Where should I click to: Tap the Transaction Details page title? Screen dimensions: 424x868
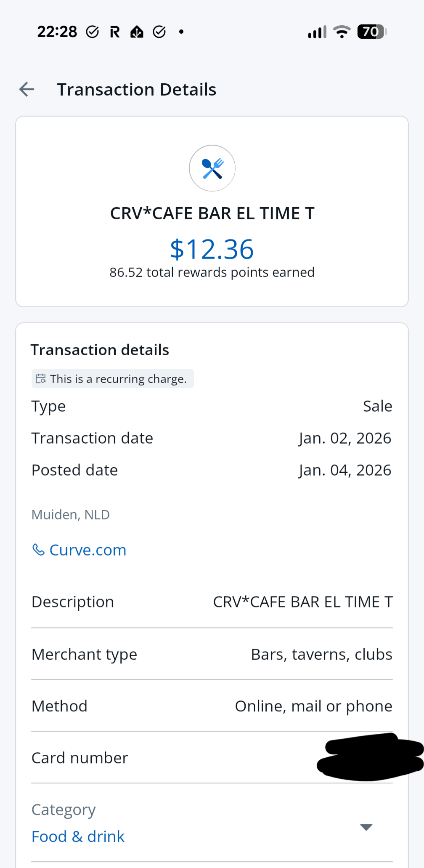coord(137,90)
